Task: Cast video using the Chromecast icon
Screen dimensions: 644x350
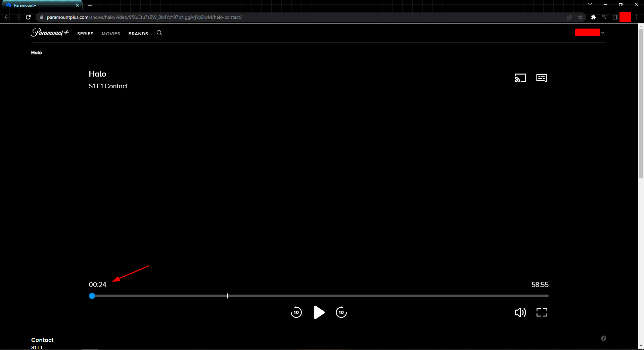Action: [x=520, y=78]
